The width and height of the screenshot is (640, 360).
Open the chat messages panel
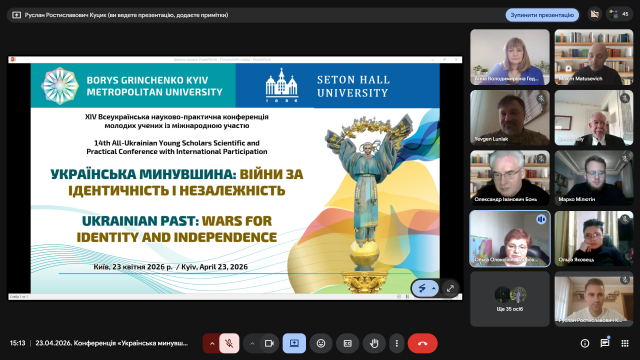pos(604,343)
